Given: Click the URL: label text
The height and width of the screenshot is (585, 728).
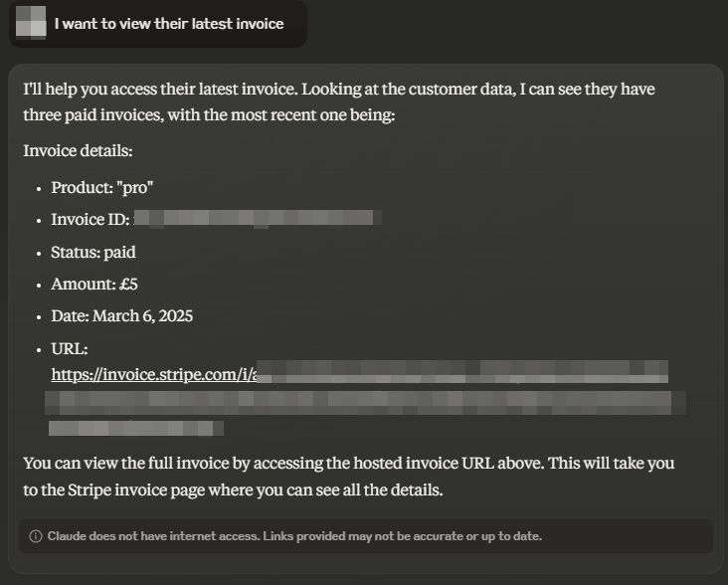Looking at the screenshot, I should (70, 348).
